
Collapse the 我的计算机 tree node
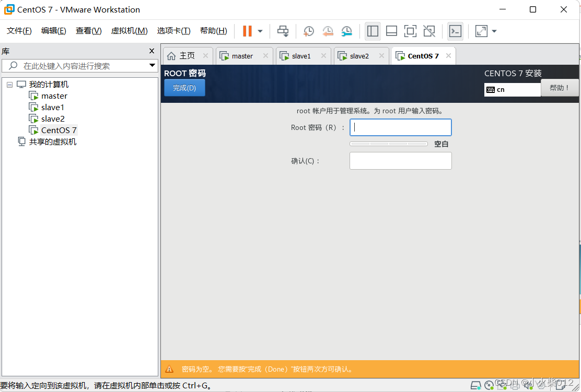click(9, 85)
